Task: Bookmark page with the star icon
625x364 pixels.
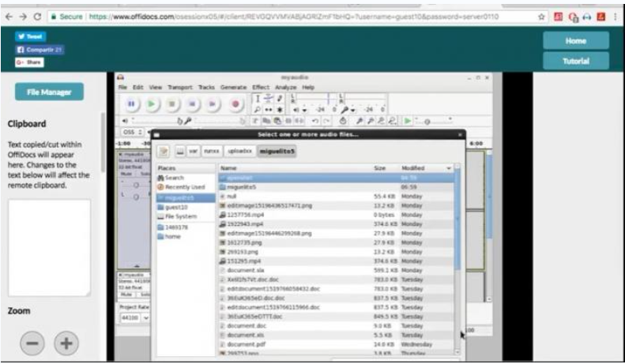Action: pos(542,16)
